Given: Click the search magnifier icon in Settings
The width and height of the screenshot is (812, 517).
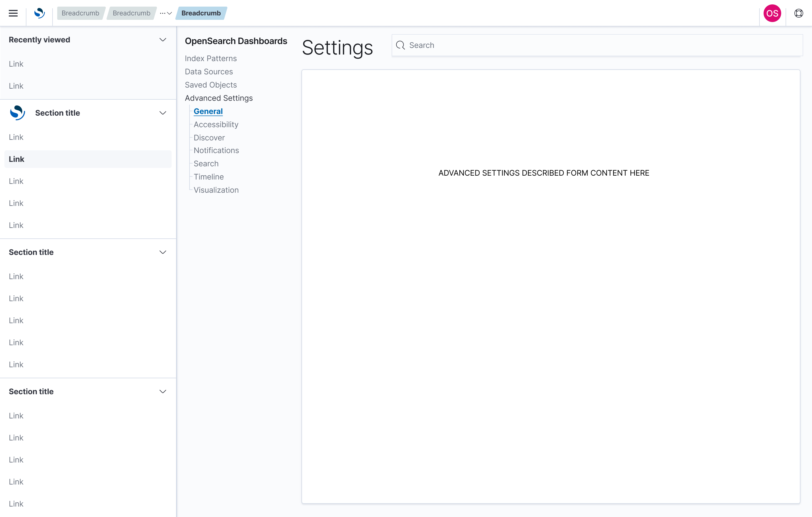Looking at the screenshot, I should [400, 45].
